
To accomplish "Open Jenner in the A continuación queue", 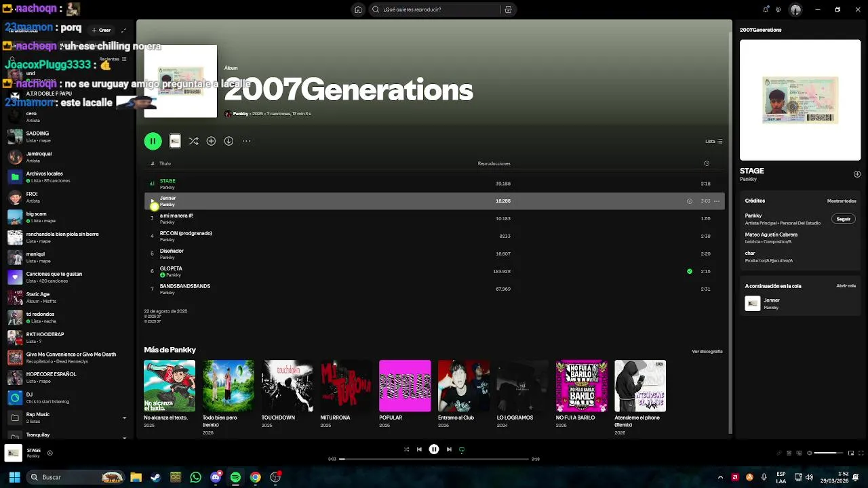I will [800, 304].
